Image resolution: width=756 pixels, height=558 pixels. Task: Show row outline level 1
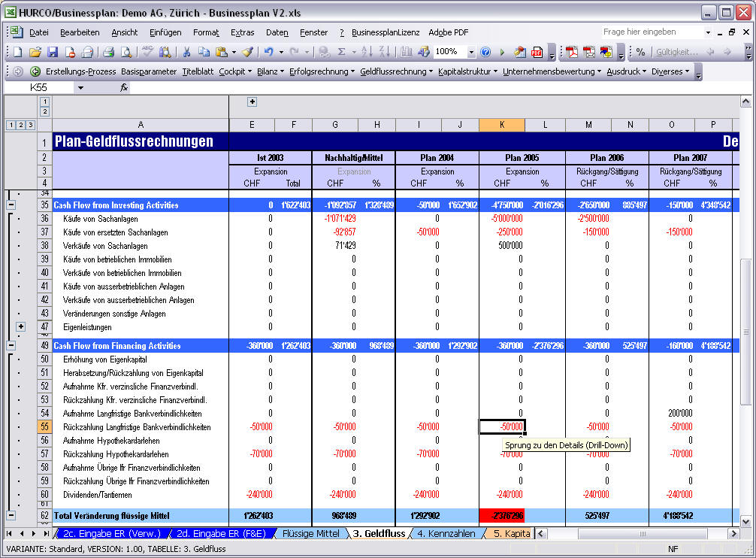[11, 125]
